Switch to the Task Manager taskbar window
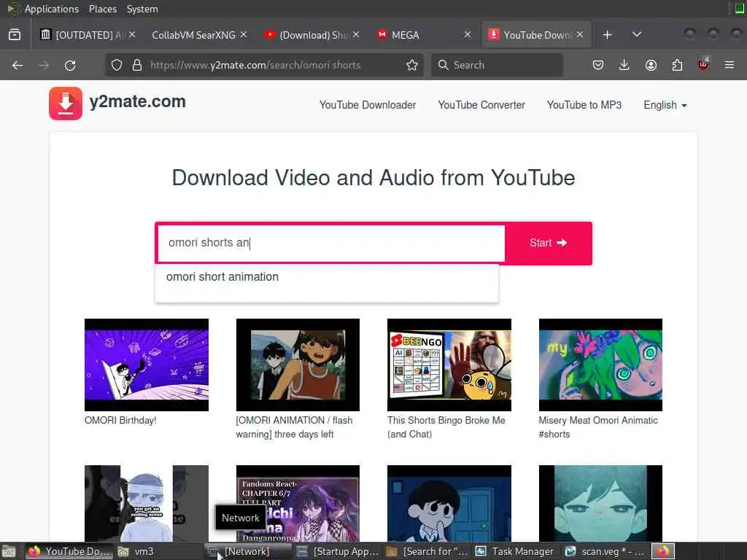This screenshot has height=560, width=747. click(x=516, y=551)
